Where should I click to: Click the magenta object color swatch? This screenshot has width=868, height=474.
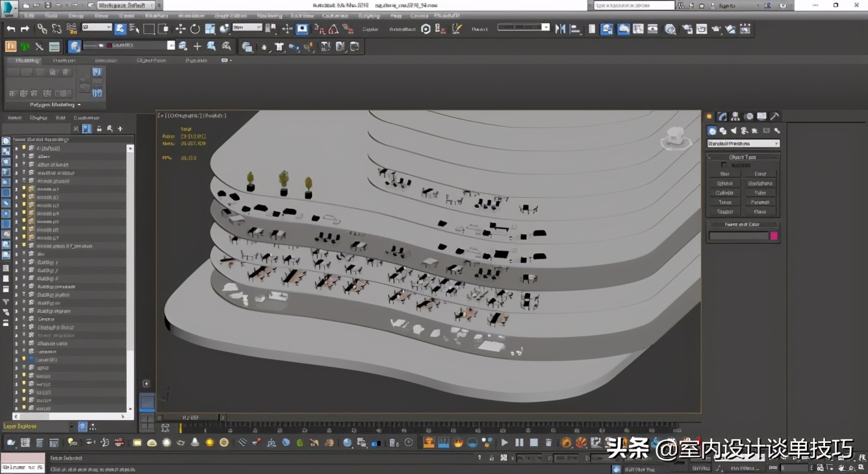[x=774, y=236]
